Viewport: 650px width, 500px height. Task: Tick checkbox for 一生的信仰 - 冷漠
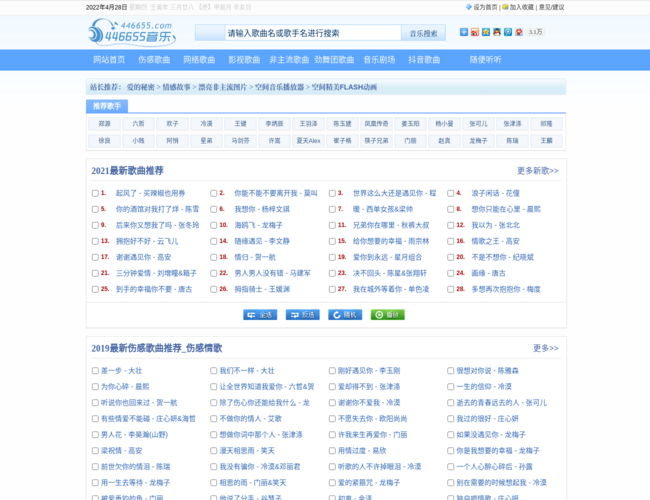(451, 387)
